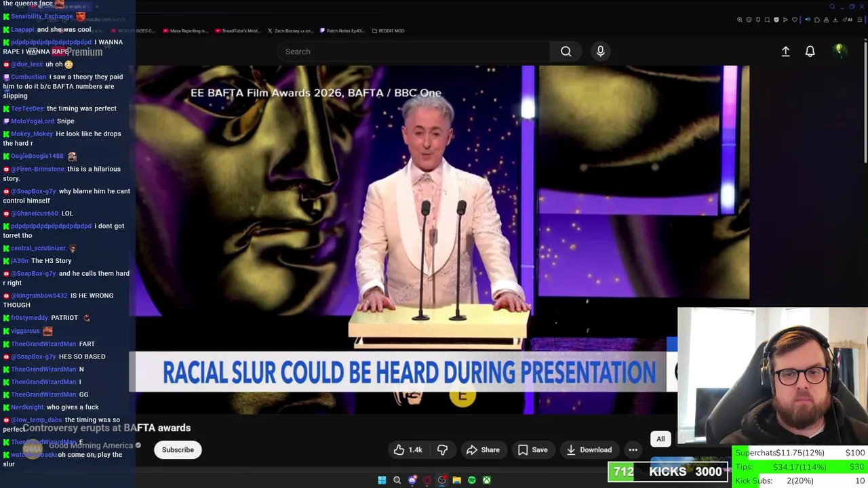Viewport: 868px width, 488px height.
Task: Click chat user OogieBoogie1488's name
Action: point(37,156)
